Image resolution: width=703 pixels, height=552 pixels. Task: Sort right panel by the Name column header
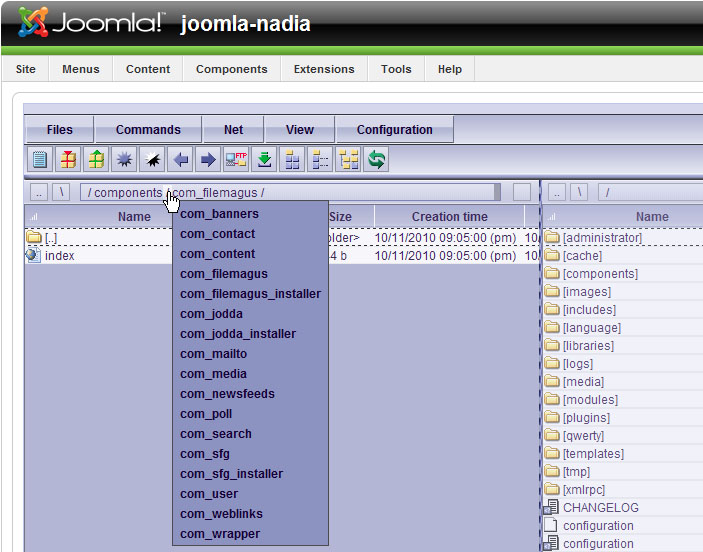click(x=651, y=217)
